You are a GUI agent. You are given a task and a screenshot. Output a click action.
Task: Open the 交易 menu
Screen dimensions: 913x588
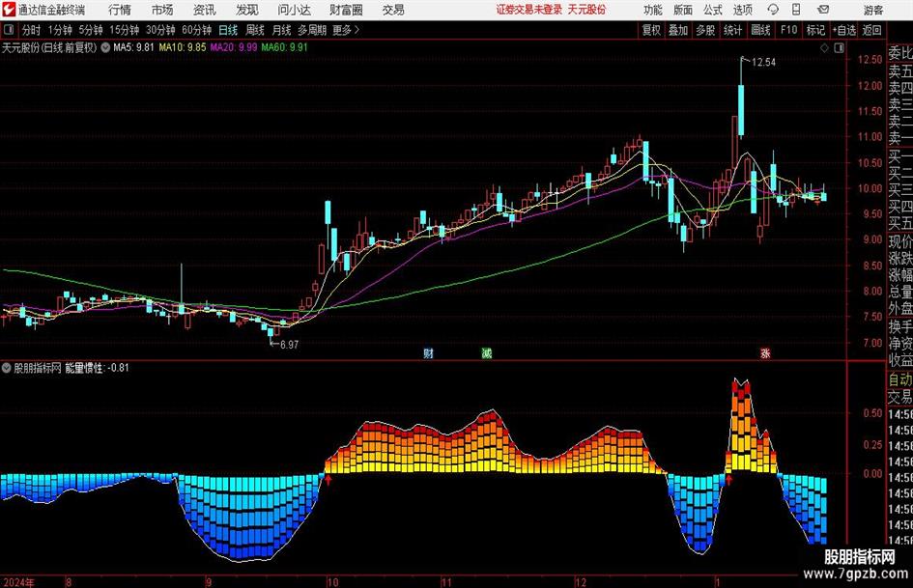click(x=393, y=10)
